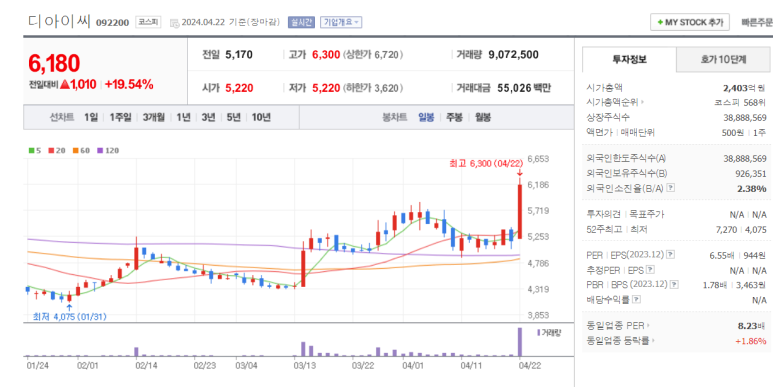
Task: Click the +19.54% change value
Action: pos(129,85)
